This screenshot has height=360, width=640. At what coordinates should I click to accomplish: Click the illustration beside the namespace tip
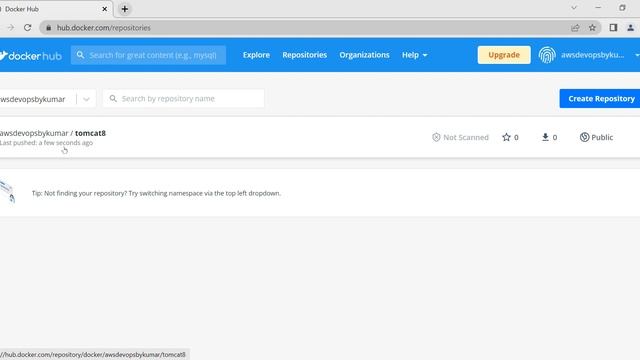pyautogui.click(x=8, y=192)
